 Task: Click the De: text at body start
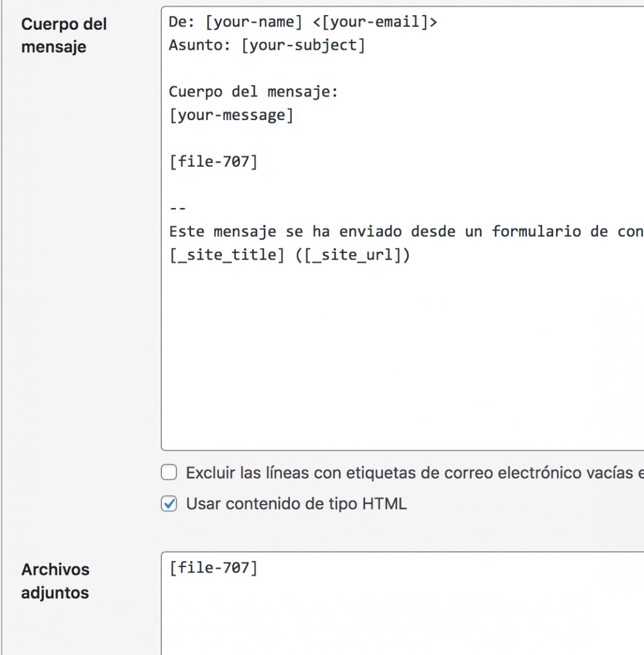click(x=182, y=22)
